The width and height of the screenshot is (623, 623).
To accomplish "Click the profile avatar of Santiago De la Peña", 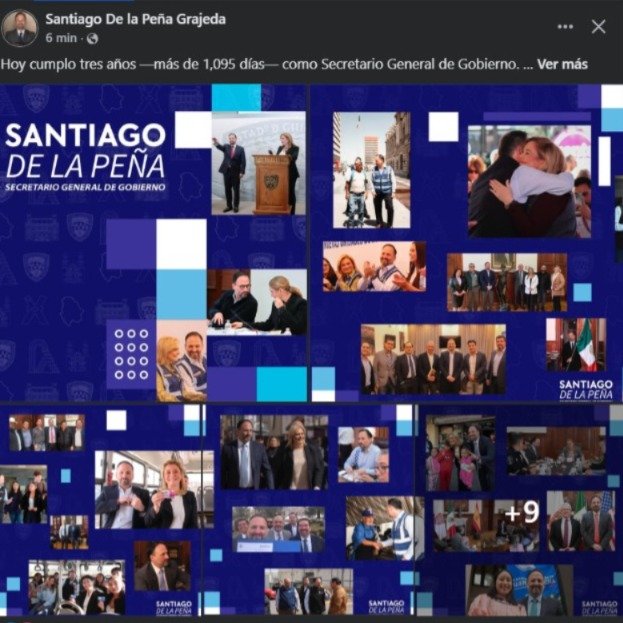I will (x=20, y=28).
